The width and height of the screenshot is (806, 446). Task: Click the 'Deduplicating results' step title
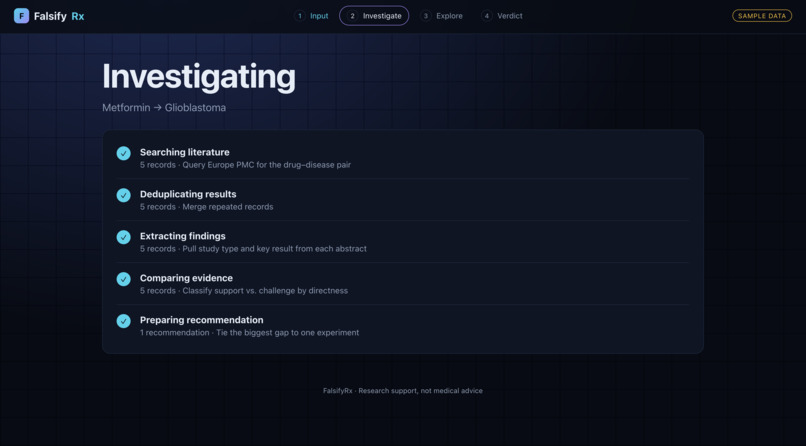pos(188,194)
